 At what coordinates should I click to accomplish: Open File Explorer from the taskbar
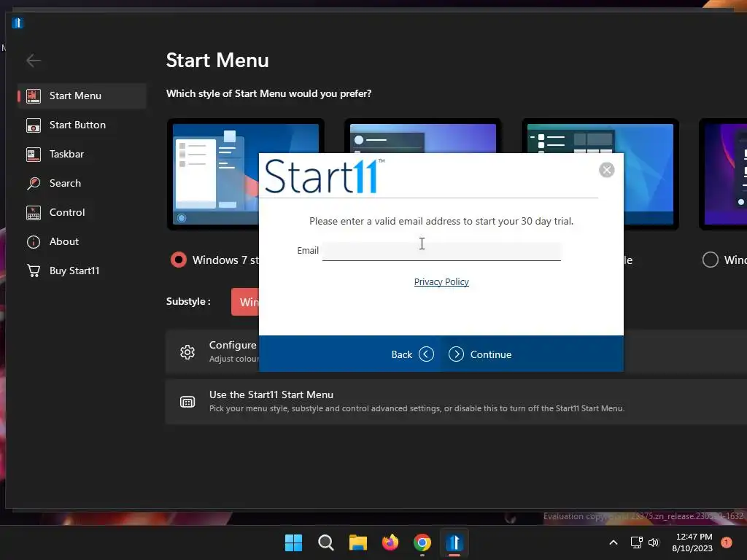(x=357, y=542)
